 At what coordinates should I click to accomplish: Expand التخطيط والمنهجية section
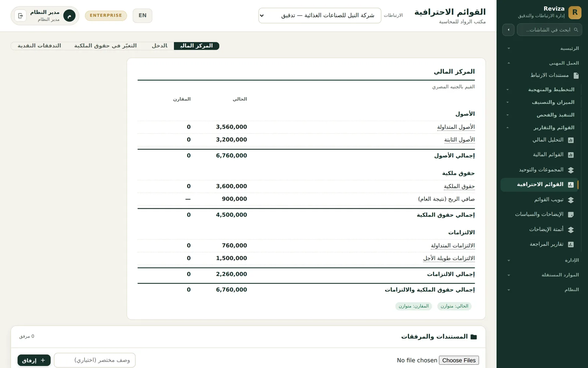point(540,89)
